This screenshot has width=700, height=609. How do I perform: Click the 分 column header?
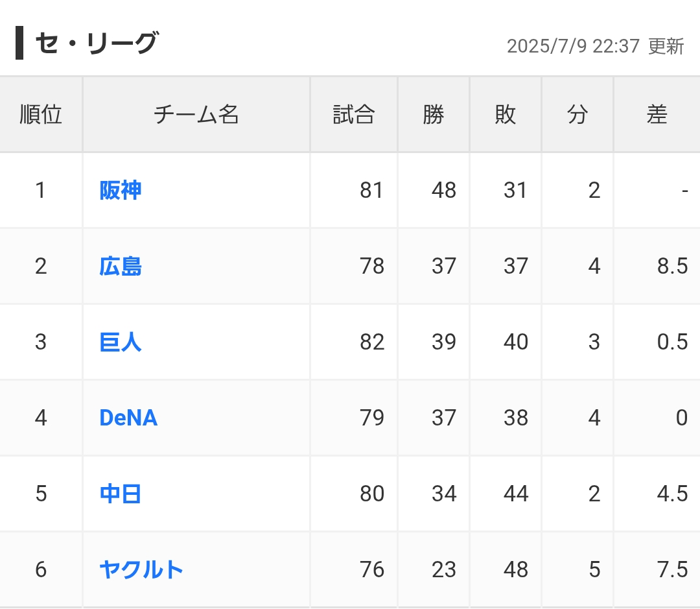tap(577, 114)
